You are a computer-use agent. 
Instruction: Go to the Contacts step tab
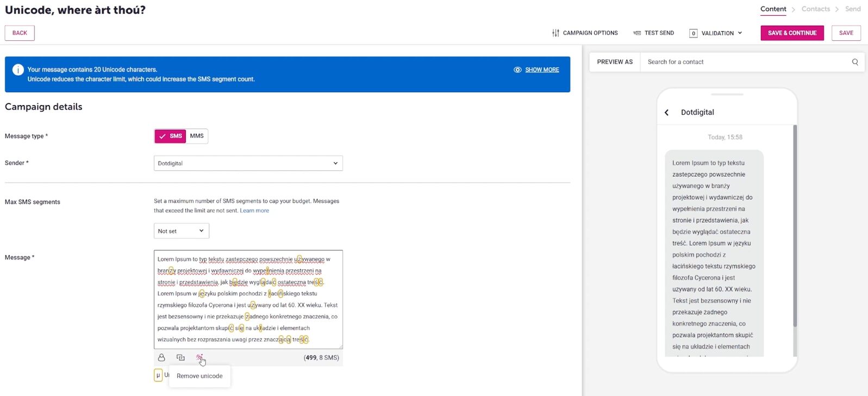(815, 9)
